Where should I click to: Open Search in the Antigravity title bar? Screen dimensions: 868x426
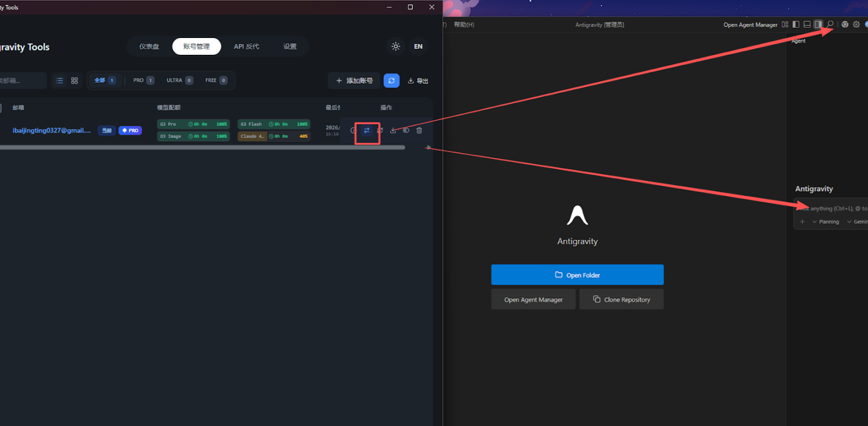829,25
